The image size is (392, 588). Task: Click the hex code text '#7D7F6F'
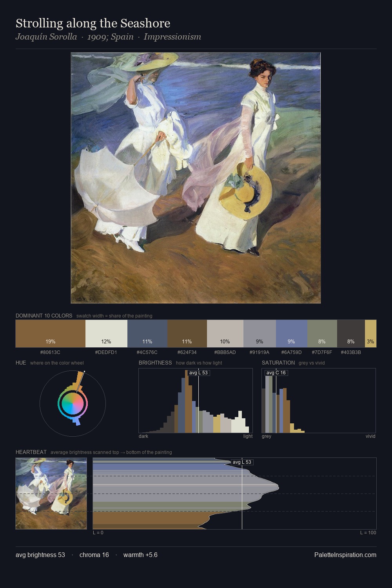322,352
